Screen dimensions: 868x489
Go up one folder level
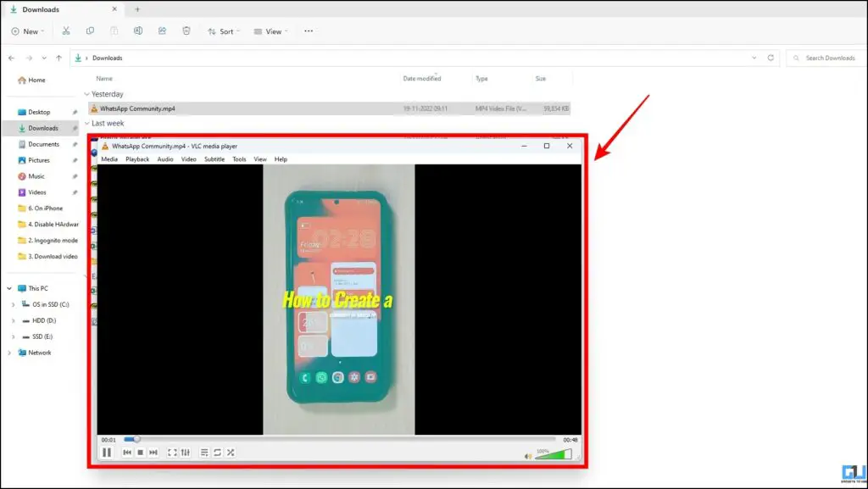[58, 58]
